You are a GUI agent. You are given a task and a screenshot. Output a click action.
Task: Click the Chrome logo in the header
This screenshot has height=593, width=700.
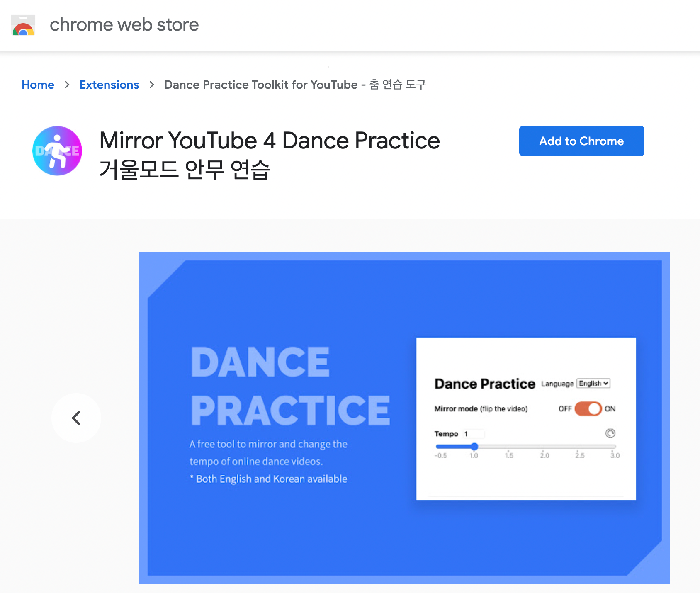[x=24, y=29]
